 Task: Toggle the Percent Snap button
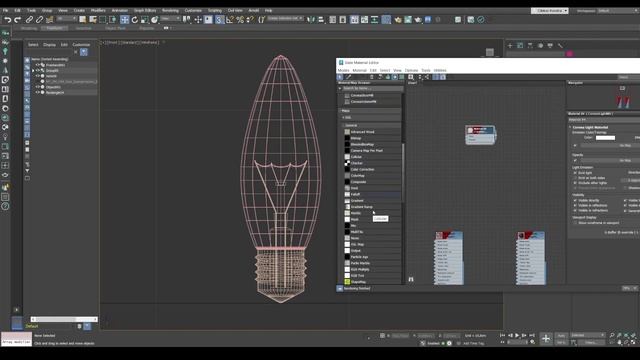click(240, 20)
